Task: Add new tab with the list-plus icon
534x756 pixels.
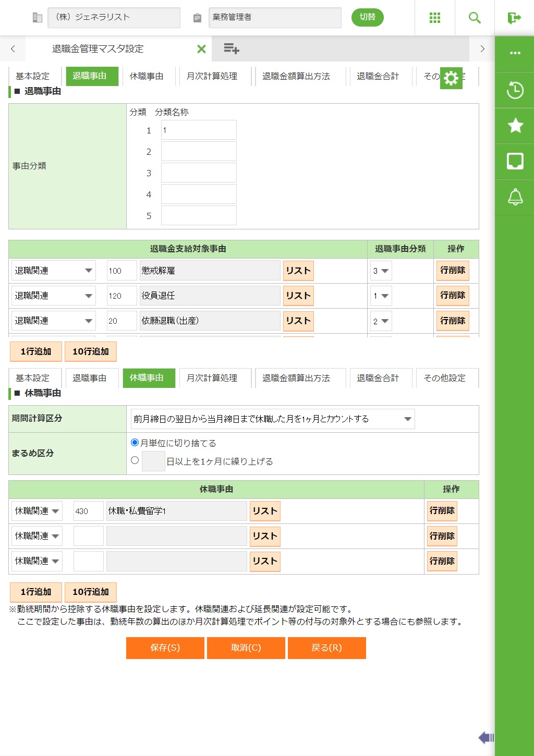Action: [231, 49]
